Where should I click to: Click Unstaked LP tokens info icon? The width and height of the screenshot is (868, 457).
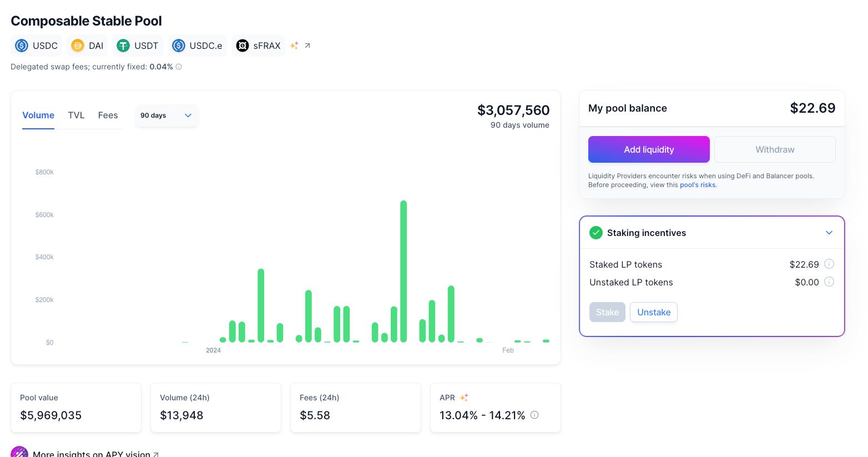tap(829, 282)
